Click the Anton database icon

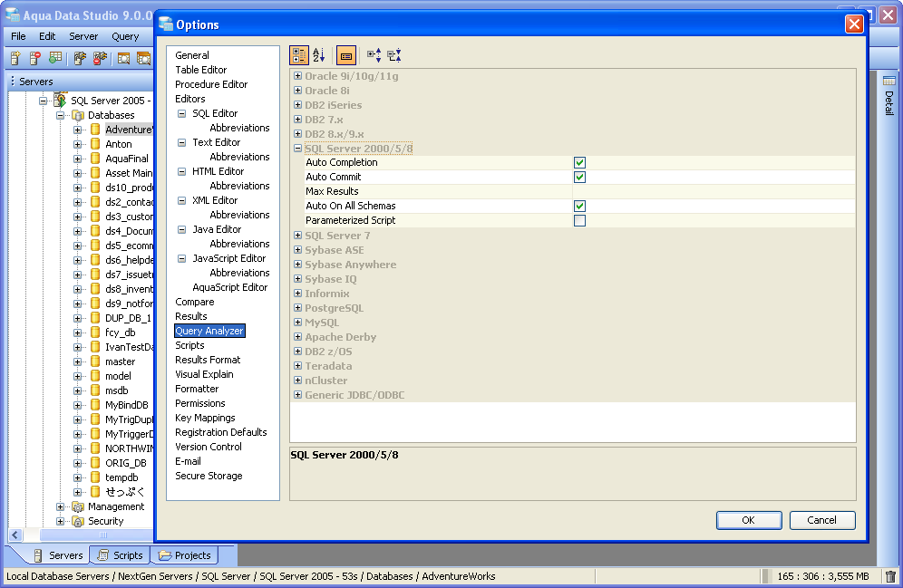95,144
